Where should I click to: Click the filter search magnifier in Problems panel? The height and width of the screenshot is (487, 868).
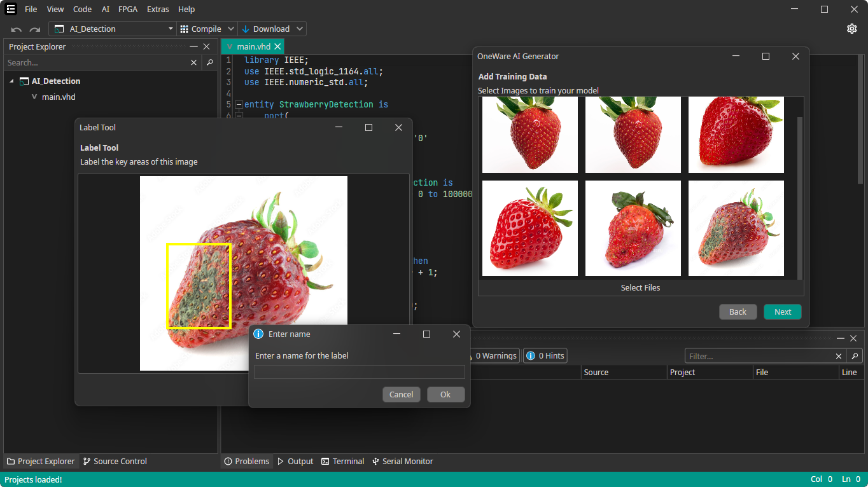point(855,356)
